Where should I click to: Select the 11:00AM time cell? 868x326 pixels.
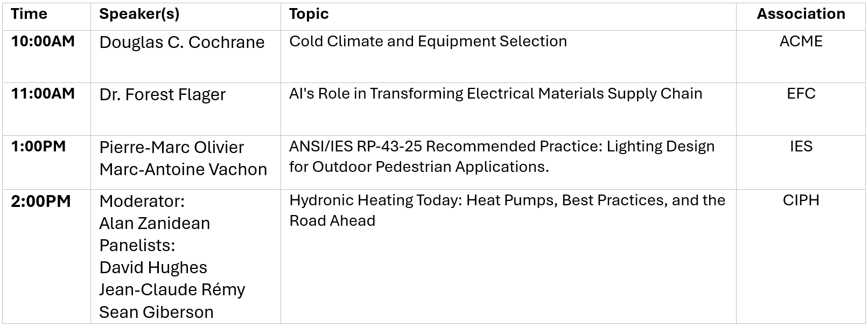[x=43, y=94]
